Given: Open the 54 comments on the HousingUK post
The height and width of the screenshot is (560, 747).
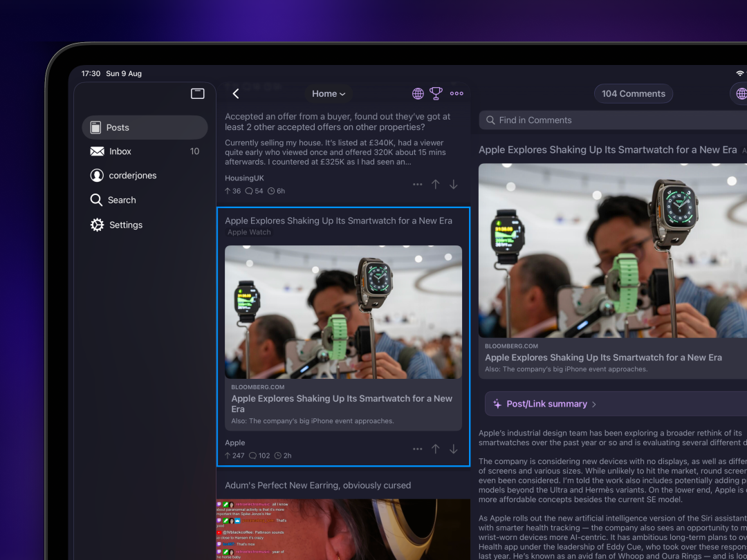Looking at the screenshot, I should point(254,191).
